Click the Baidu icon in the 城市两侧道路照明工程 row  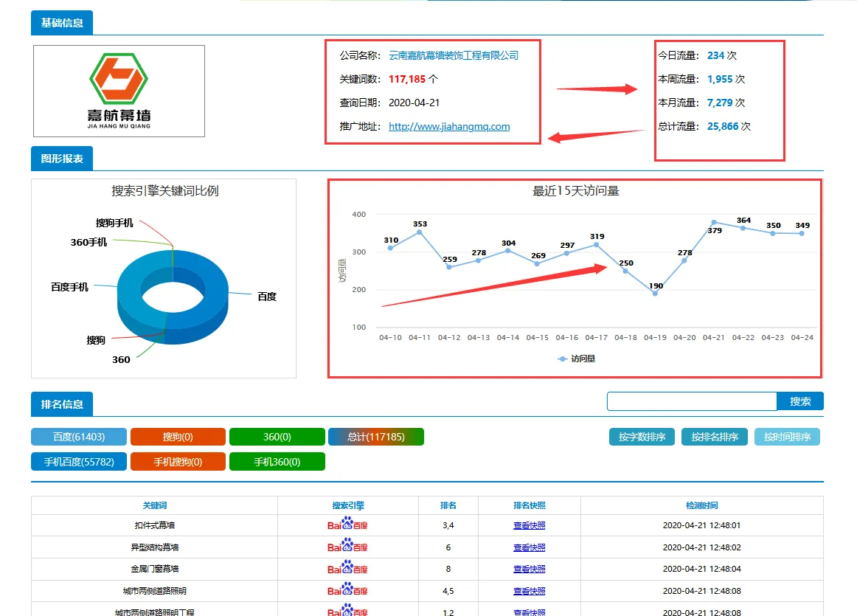point(347,611)
